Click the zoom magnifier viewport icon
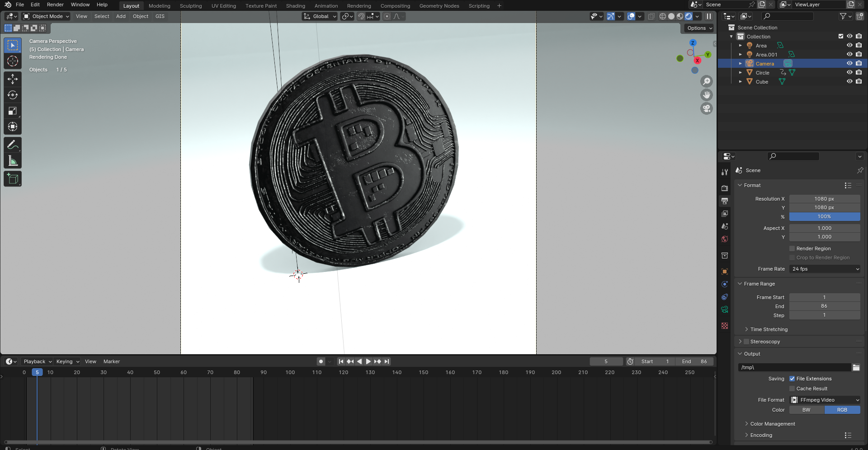 click(706, 81)
